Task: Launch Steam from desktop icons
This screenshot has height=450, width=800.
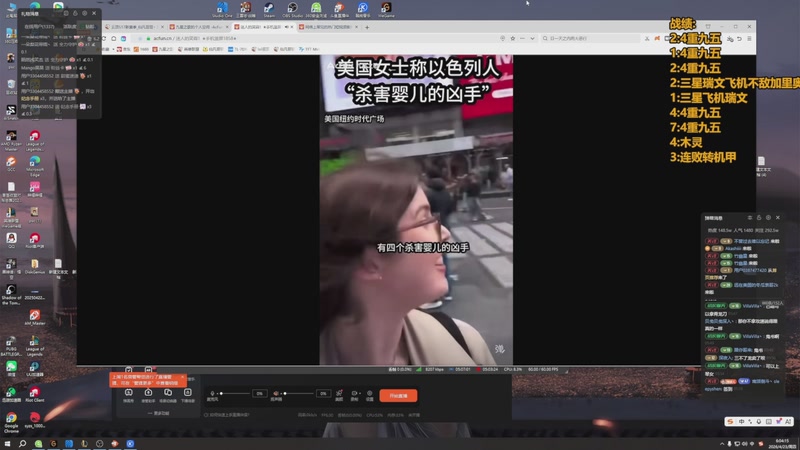Action: (x=269, y=9)
